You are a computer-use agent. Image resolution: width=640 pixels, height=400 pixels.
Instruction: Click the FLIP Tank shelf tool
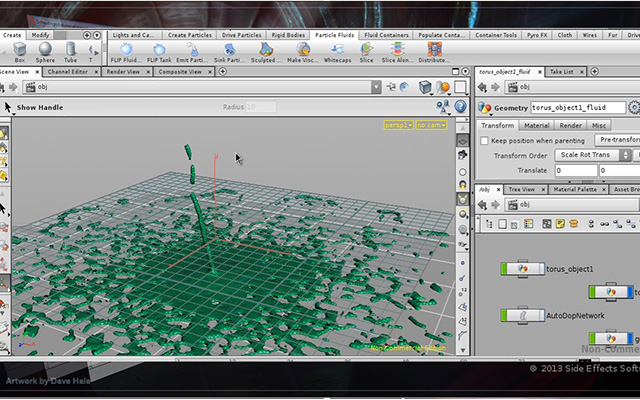[x=159, y=53]
